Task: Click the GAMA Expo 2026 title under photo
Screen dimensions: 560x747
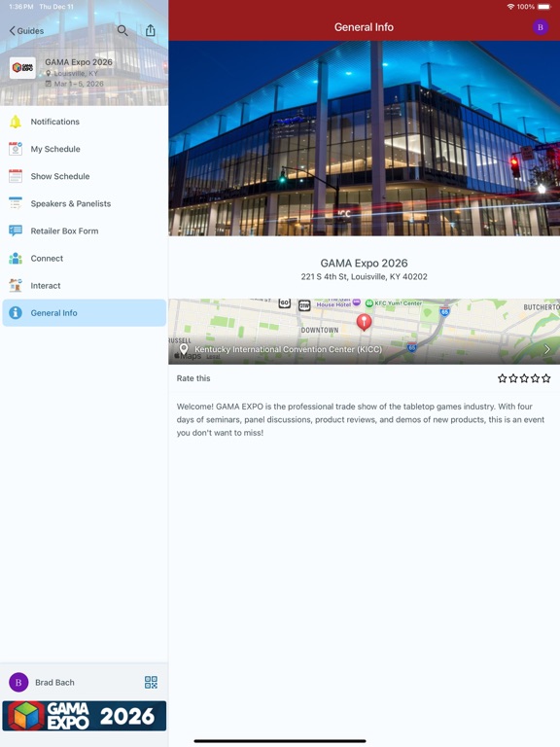Action: click(x=364, y=263)
